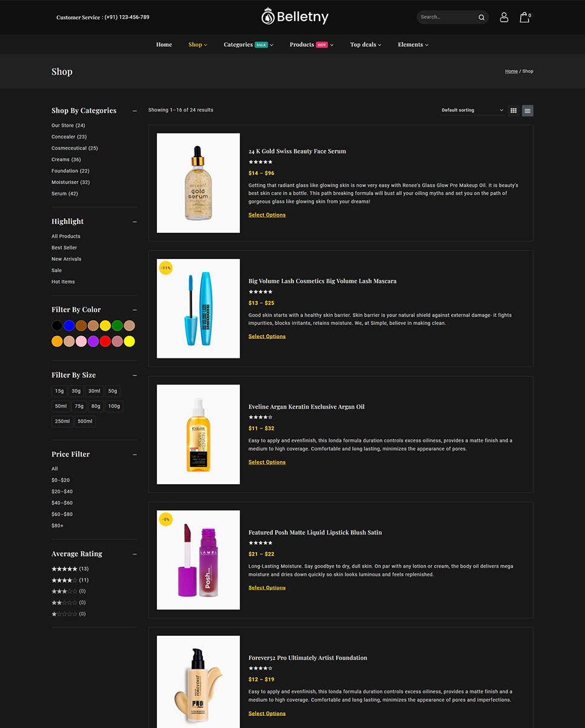Open the Default sorting dropdown
The width and height of the screenshot is (585, 728).
[x=472, y=110]
